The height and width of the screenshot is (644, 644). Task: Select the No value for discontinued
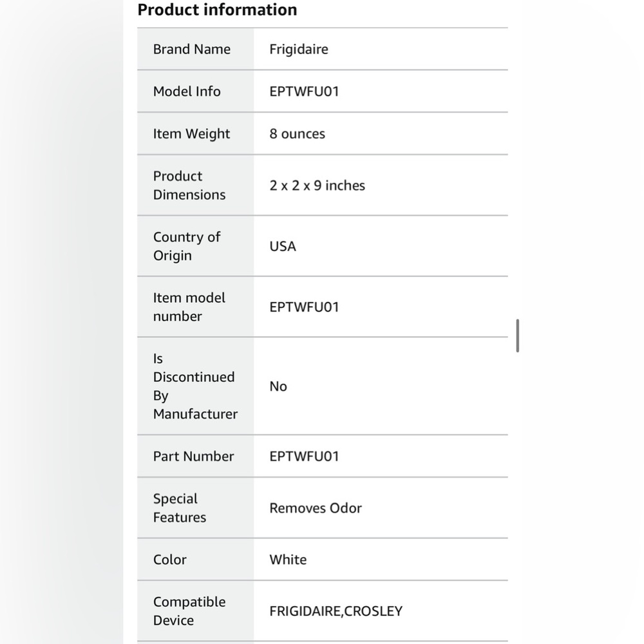click(278, 386)
